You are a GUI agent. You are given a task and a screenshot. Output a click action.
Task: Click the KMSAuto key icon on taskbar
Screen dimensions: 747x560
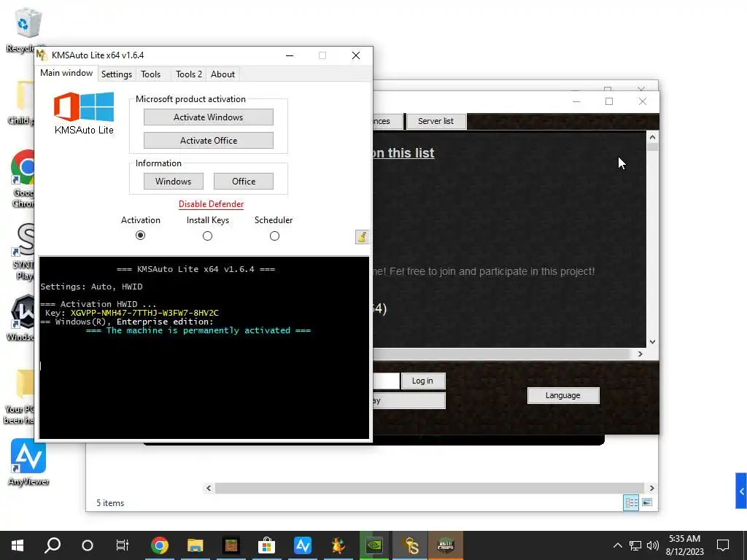[x=410, y=545]
